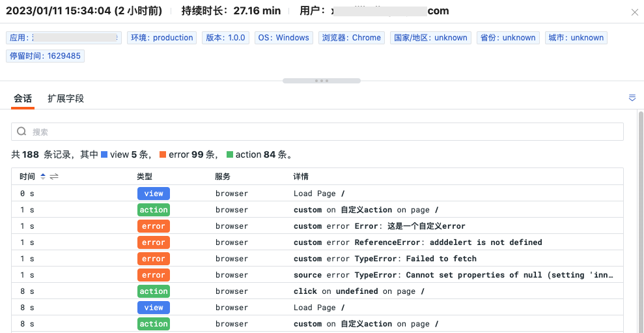Open the source error Cannot set properties row
The image size is (644, 333).
[317, 274]
